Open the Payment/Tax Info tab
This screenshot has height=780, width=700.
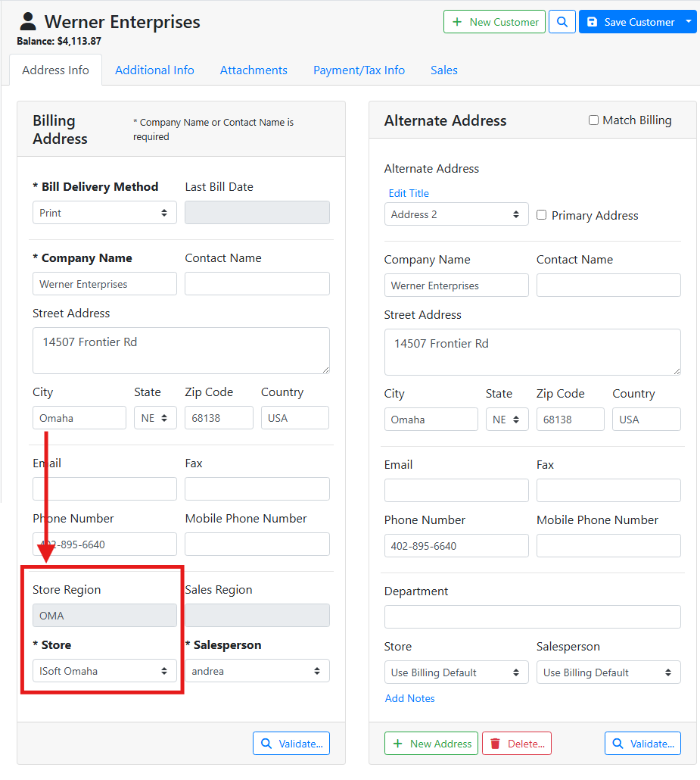coord(359,70)
